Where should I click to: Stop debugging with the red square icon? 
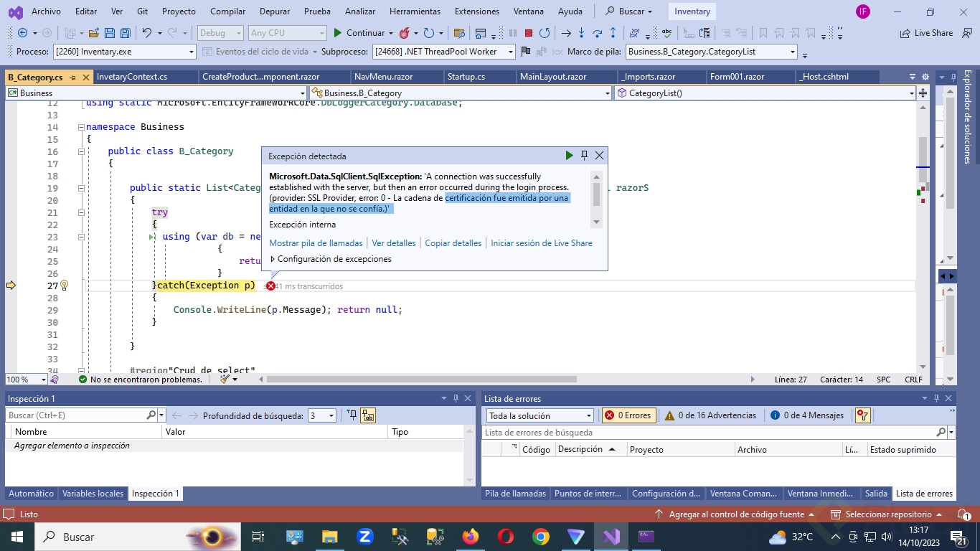point(529,33)
